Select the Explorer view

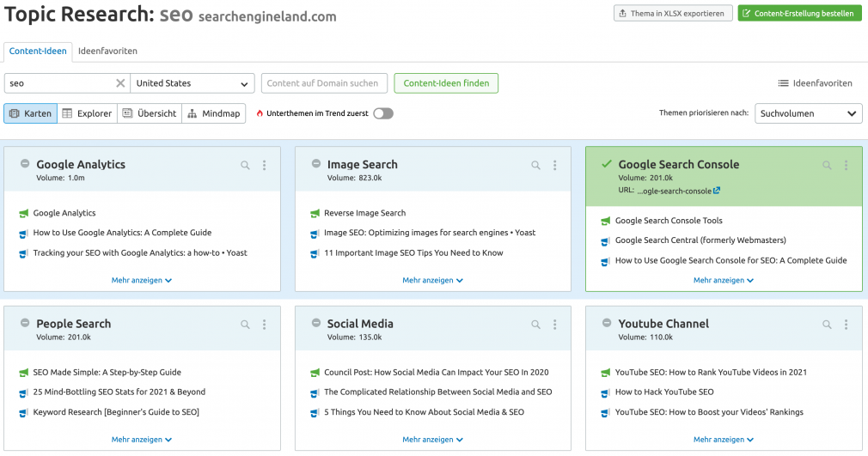(87, 113)
